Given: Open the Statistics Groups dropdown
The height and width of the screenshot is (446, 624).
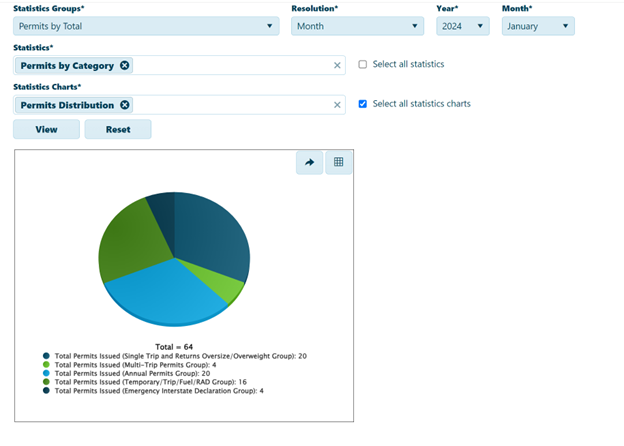Looking at the screenshot, I should [146, 26].
